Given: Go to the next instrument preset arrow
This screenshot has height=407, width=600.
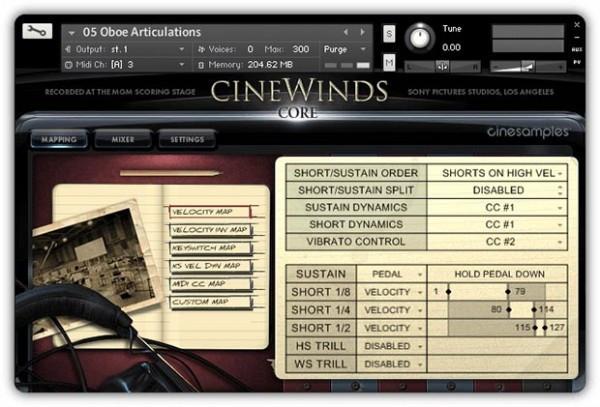Looking at the screenshot, I should click(x=362, y=32).
